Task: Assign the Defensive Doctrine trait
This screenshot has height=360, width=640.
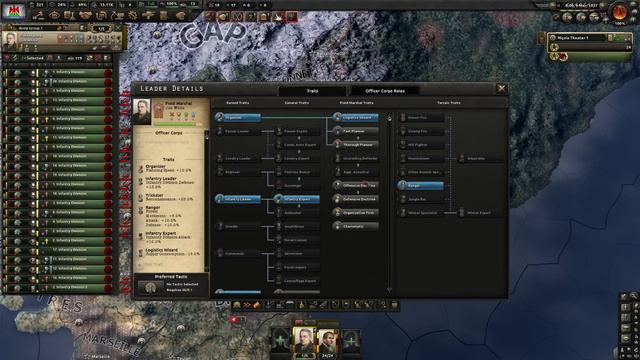Action: pos(356,199)
